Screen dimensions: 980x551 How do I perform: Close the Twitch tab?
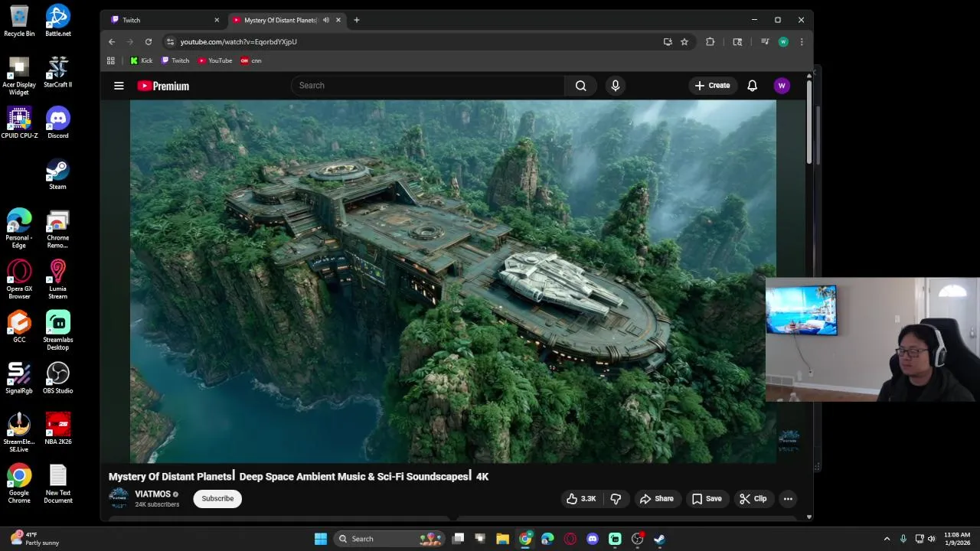pyautogui.click(x=217, y=20)
